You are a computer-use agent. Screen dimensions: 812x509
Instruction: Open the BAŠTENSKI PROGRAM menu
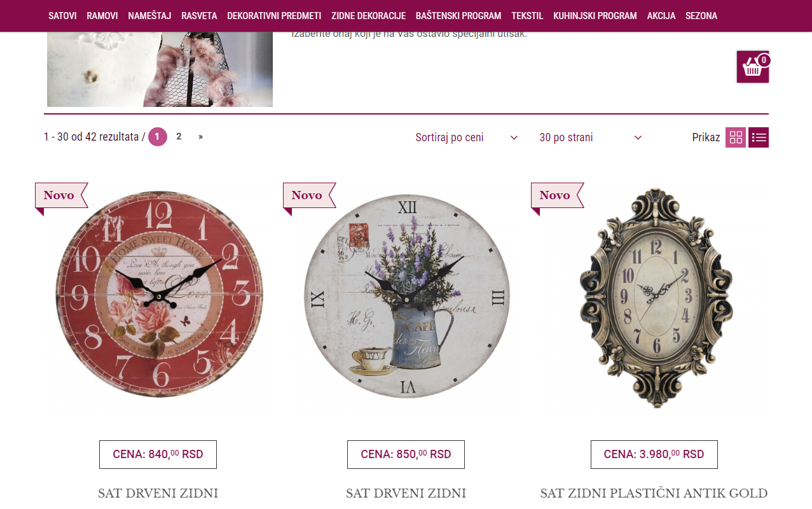458,16
